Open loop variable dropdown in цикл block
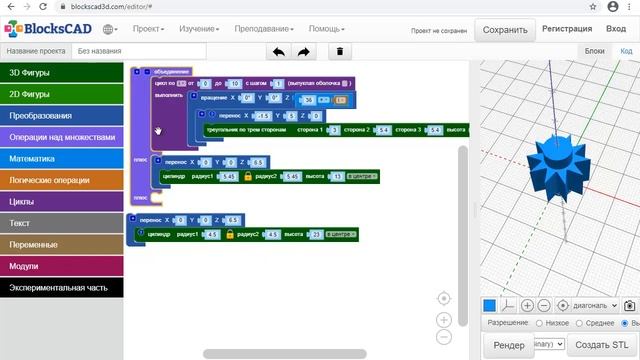 click(181, 83)
